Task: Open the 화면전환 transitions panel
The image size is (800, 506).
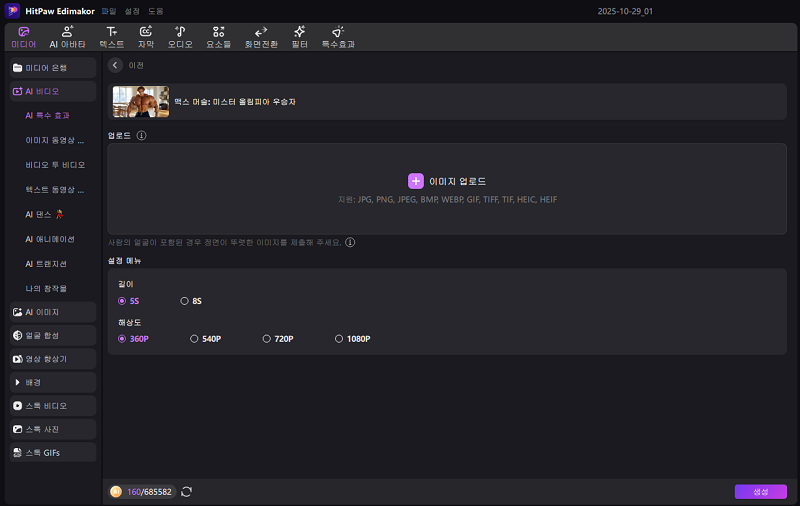Action: 261,37
